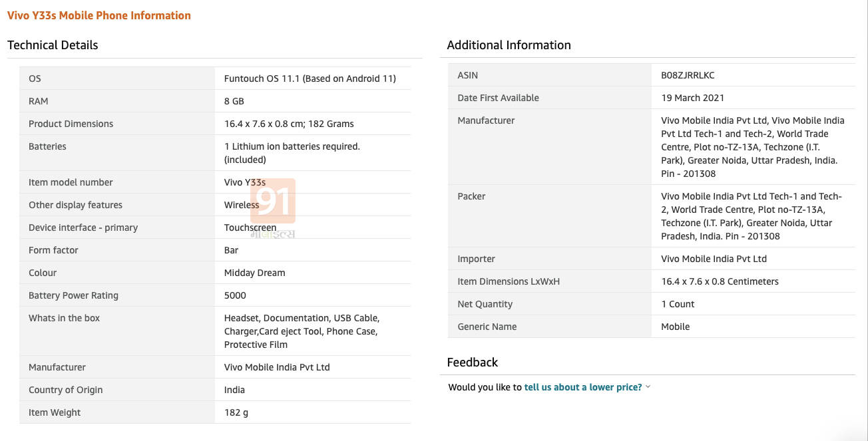
Task: Select the 'Additional Information' heading
Action: click(509, 45)
